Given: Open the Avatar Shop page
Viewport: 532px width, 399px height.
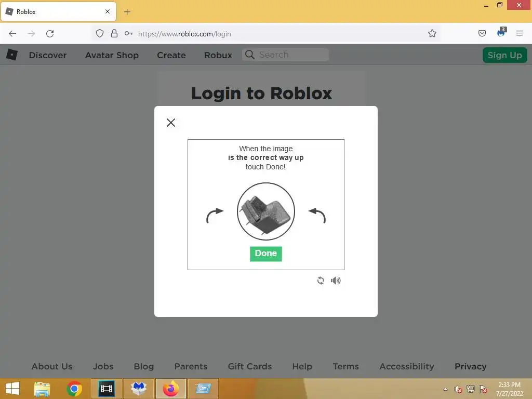Looking at the screenshot, I should coord(112,55).
